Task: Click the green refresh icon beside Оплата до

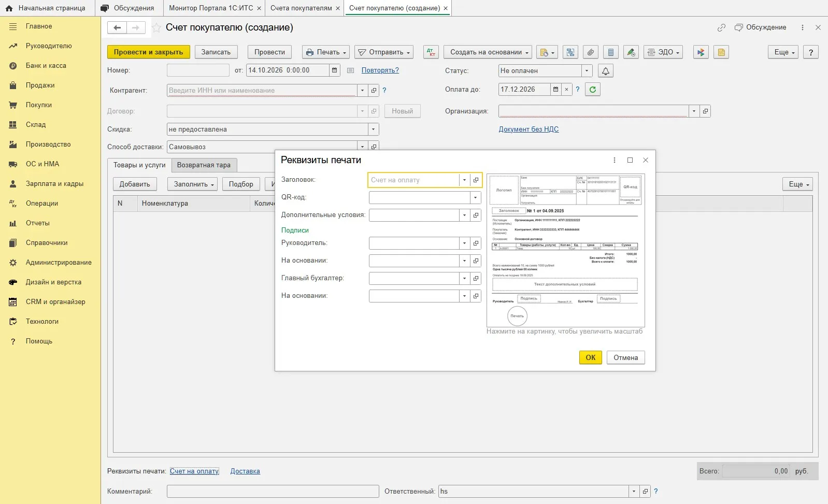Action: click(x=593, y=90)
